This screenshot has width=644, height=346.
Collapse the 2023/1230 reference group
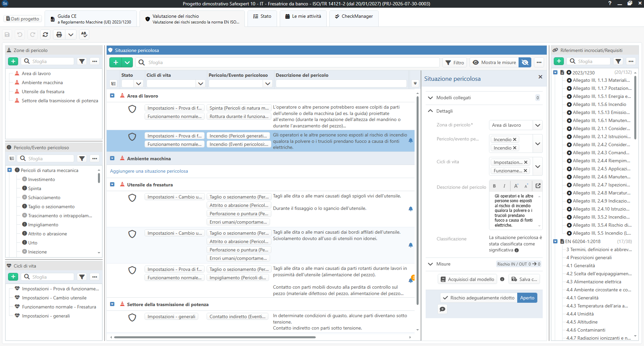(x=555, y=72)
